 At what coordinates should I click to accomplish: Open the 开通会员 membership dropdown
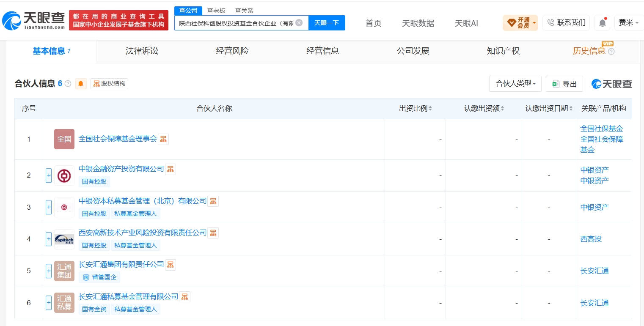[520, 23]
